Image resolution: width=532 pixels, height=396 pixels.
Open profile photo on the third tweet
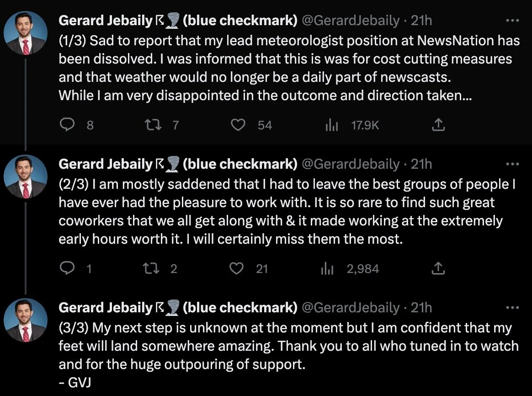pyautogui.click(x=26, y=320)
